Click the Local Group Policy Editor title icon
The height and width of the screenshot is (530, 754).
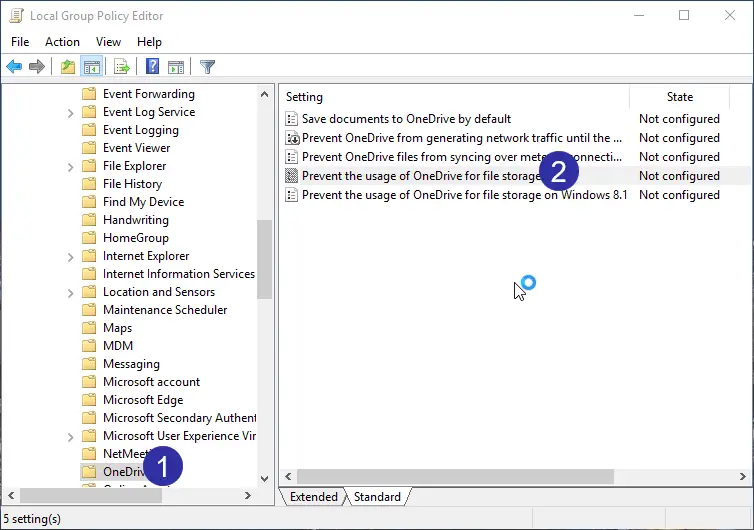(x=16, y=15)
